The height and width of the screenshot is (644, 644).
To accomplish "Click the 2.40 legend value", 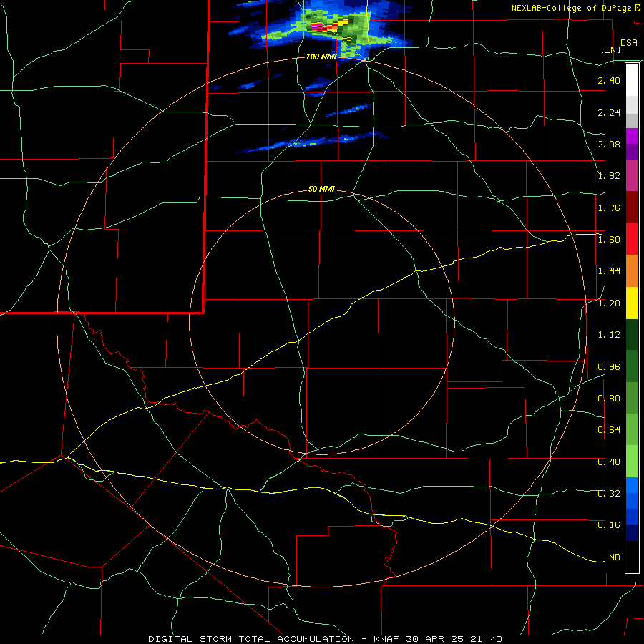I will coord(609,80).
